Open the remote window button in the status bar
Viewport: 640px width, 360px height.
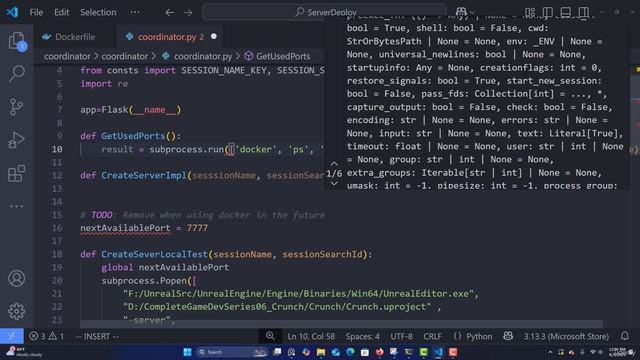point(11,336)
